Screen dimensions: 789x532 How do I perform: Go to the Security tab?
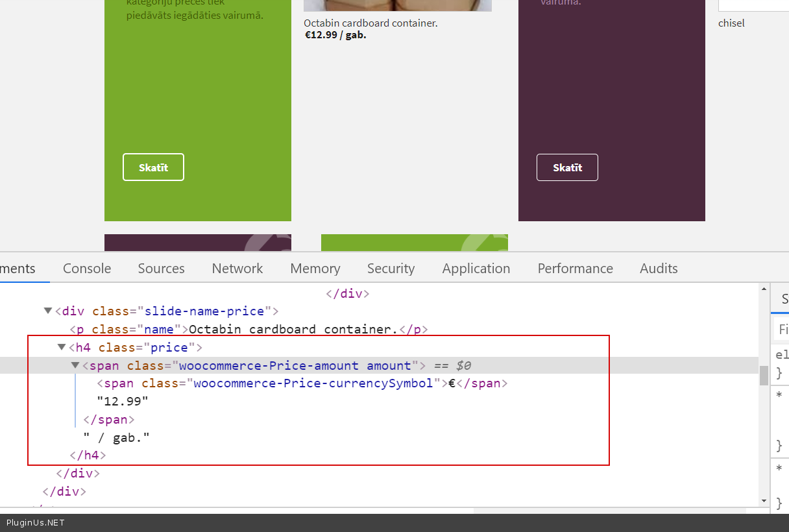coord(391,269)
